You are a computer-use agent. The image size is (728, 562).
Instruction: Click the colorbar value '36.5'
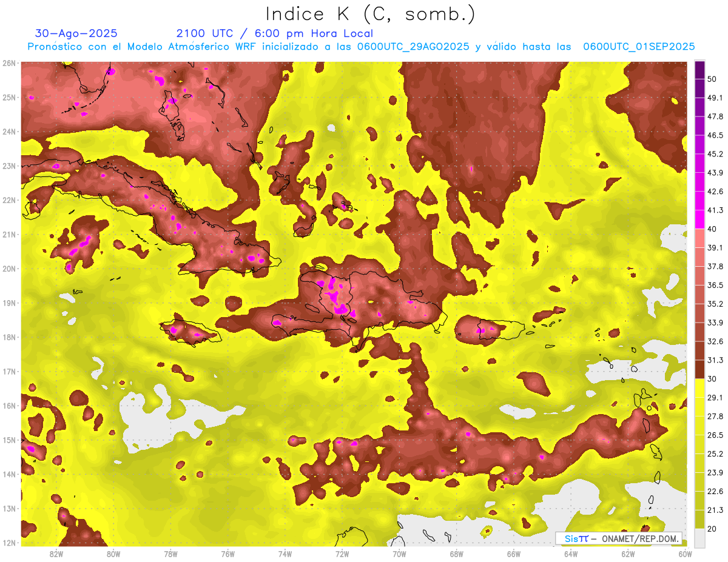tap(715, 286)
